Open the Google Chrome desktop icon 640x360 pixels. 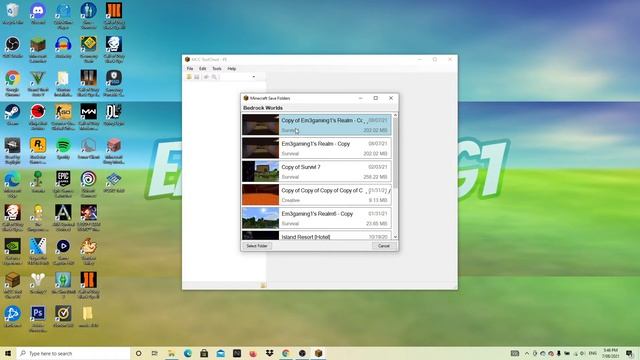(13, 83)
